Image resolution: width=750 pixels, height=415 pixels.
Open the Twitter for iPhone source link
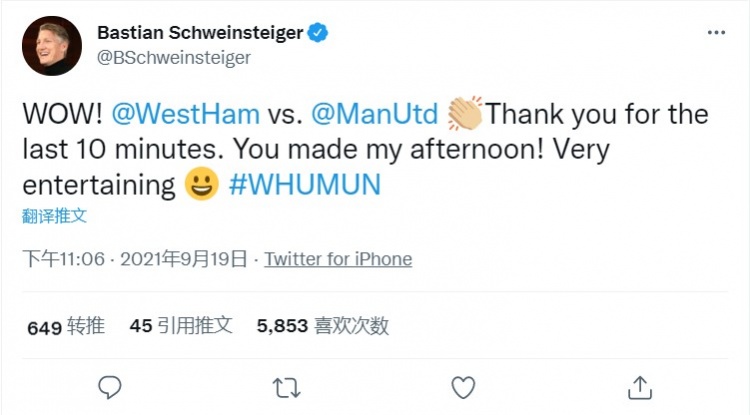[x=338, y=259]
